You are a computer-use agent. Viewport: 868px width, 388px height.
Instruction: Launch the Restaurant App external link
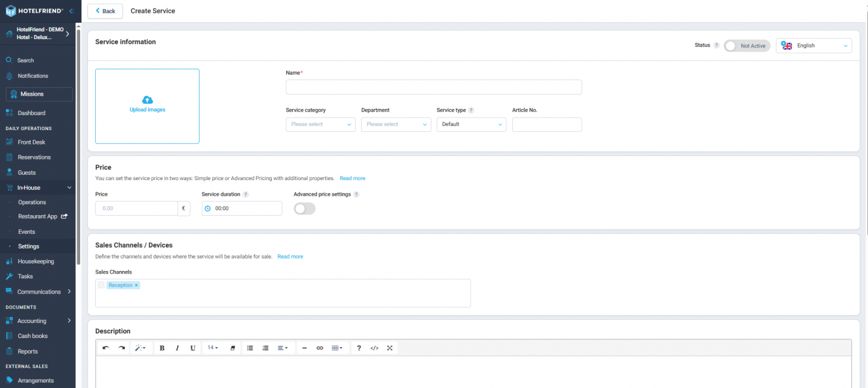pyautogui.click(x=64, y=216)
